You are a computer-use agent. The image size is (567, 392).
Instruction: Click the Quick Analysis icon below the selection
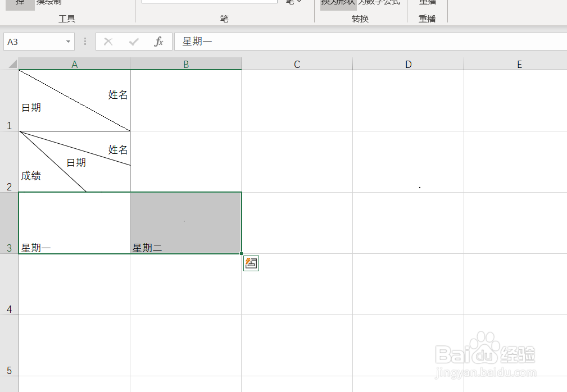pyautogui.click(x=251, y=263)
